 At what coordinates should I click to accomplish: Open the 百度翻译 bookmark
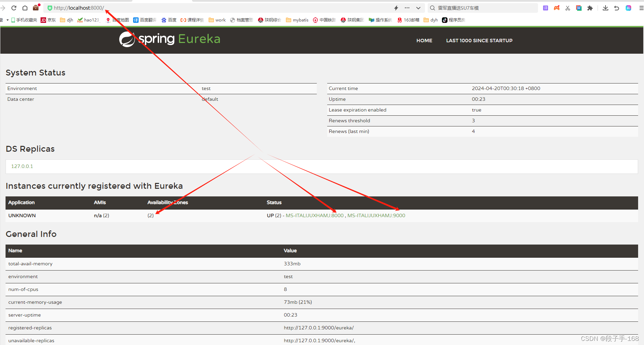(x=145, y=20)
